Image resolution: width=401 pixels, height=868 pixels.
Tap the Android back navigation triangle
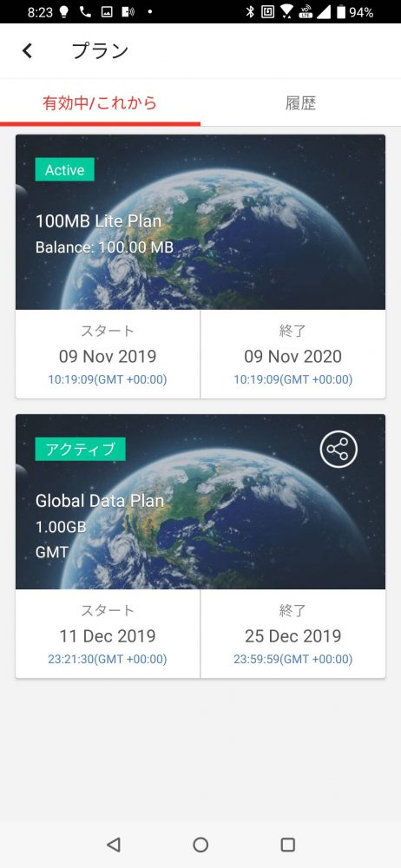click(114, 844)
